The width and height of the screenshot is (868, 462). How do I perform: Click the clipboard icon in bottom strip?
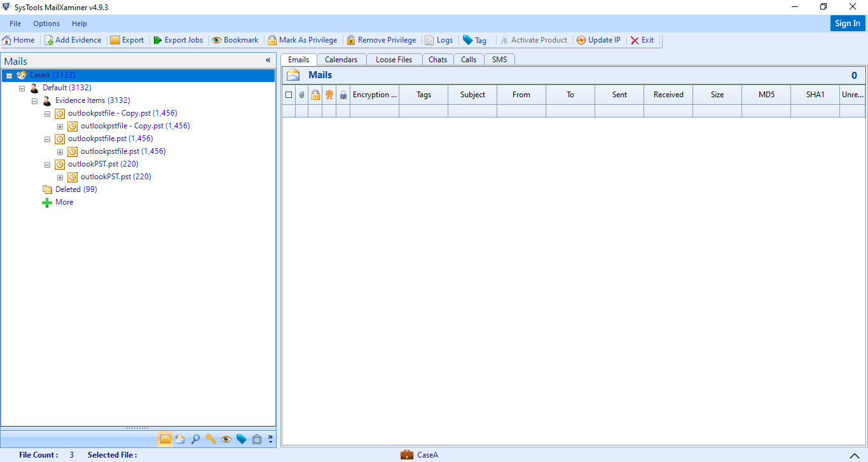pyautogui.click(x=257, y=439)
